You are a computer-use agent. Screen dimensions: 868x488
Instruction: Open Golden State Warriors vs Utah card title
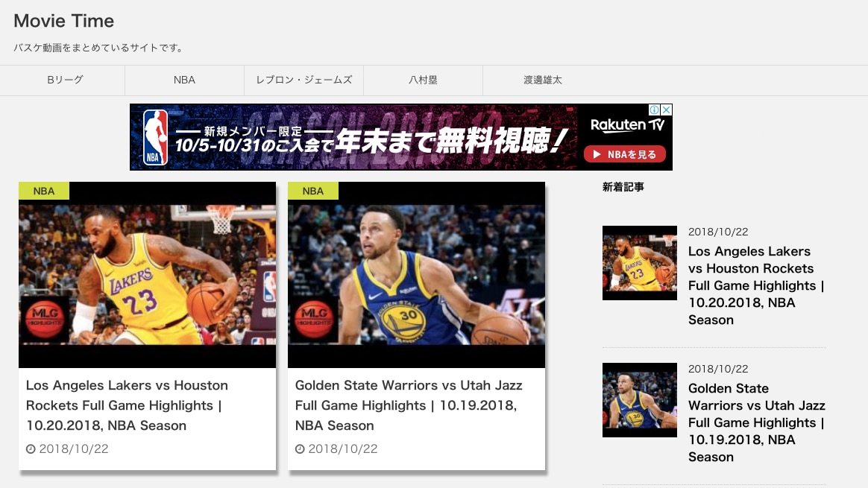point(409,405)
